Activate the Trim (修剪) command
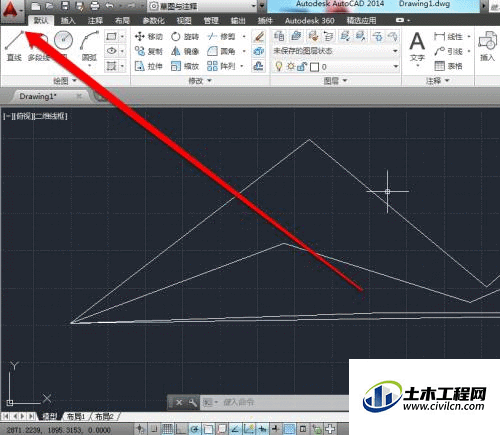Image resolution: width=500 pixels, height=435 pixels. click(221, 36)
